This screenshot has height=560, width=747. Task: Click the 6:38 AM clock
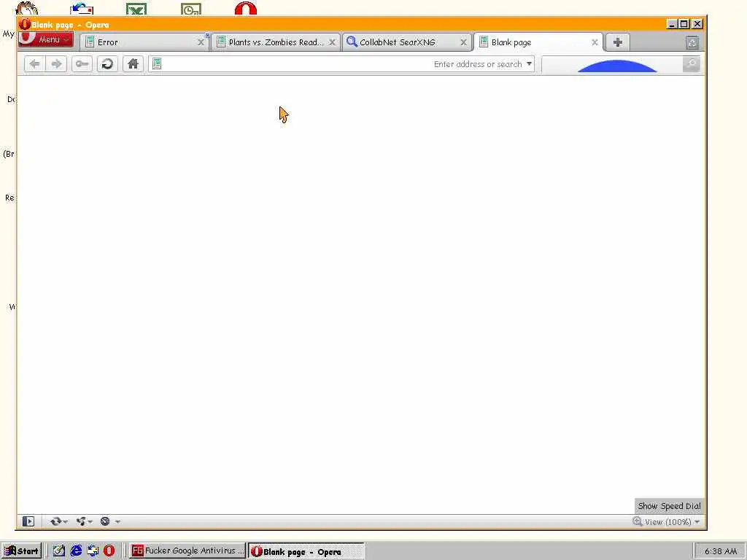[x=721, y=551]
